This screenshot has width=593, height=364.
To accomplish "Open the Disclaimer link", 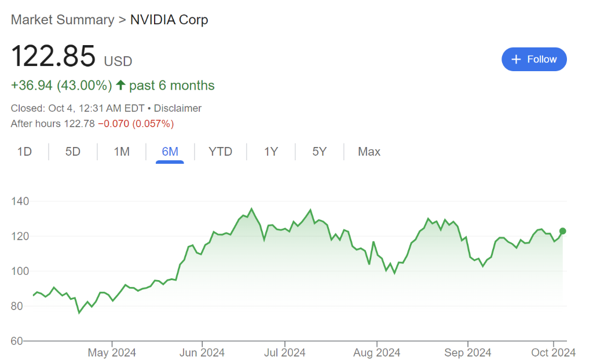I will click(178, 108).
